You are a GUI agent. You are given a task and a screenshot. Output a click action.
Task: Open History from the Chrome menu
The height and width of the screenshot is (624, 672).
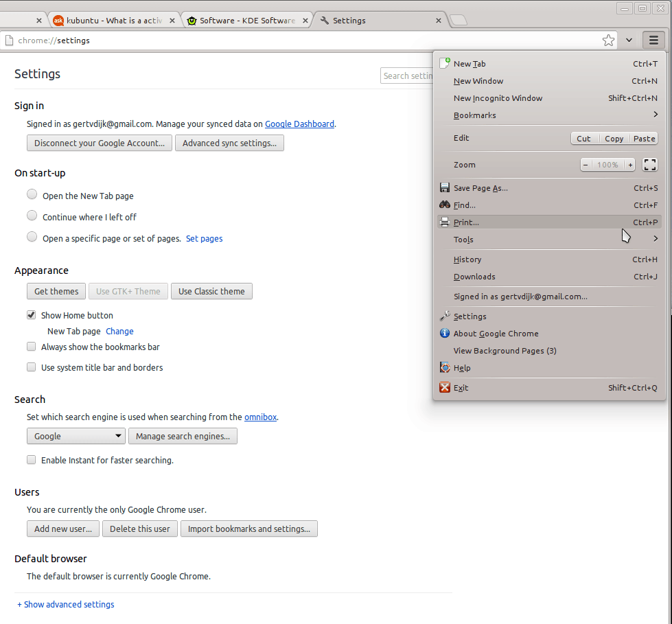[549, 259]
